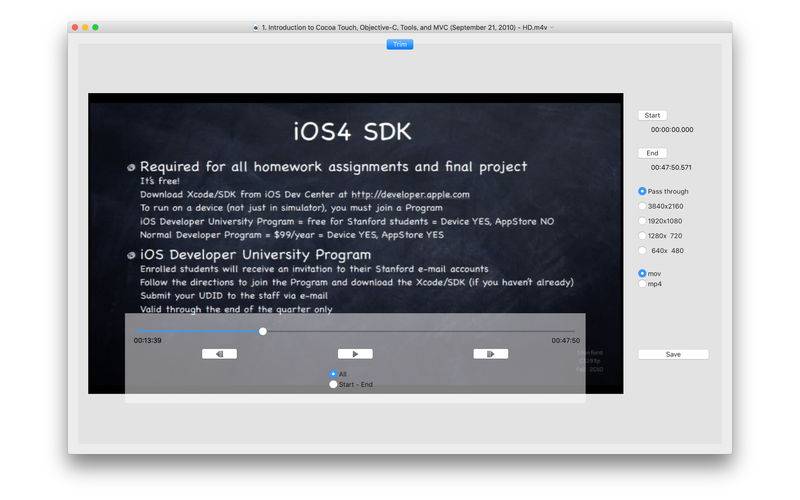Step backward one frame
800x500 pixels.
click(219, 354)
